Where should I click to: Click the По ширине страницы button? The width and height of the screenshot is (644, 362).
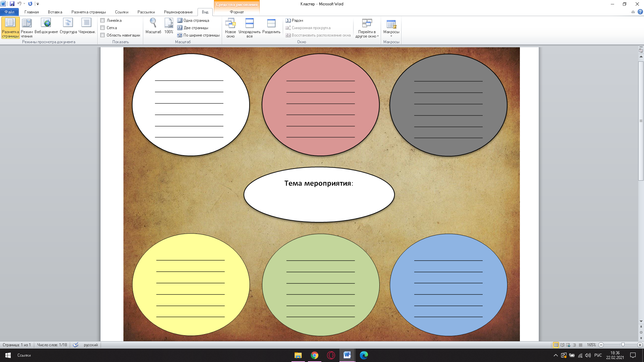tap(198, 35)
